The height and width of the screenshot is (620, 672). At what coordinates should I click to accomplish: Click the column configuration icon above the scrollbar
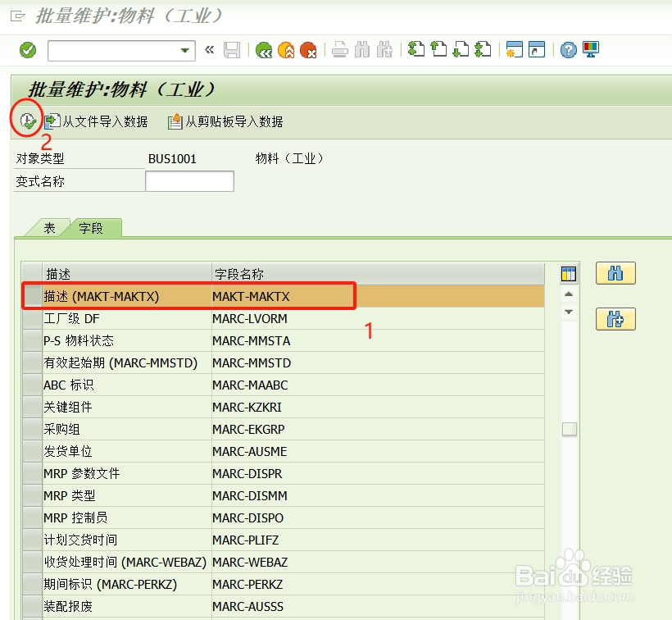[x=569, y=272]
